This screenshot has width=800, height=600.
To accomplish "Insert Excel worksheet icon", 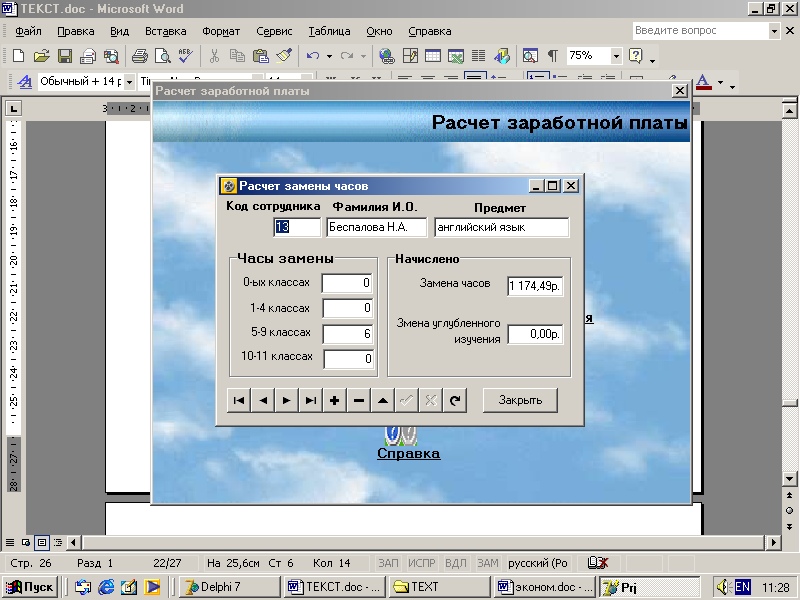I will pos(456,56).
